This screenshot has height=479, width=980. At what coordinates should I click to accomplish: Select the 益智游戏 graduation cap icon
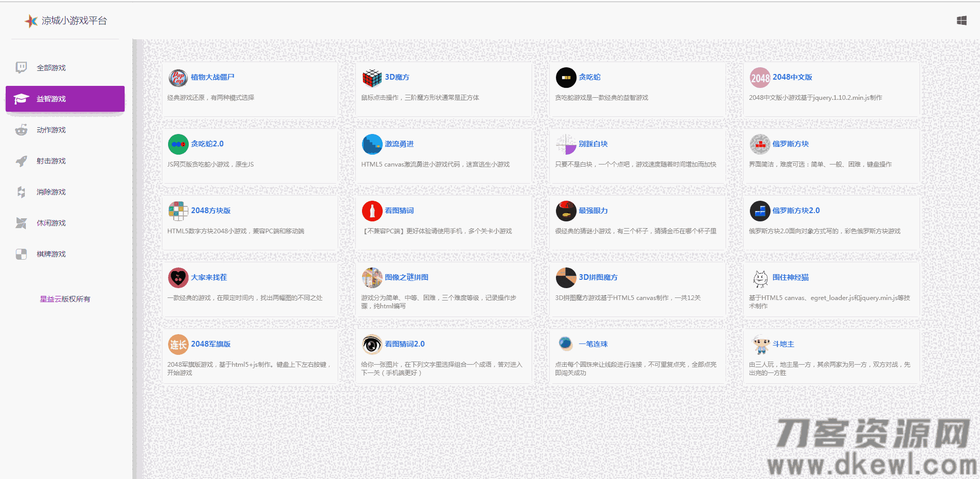[21, 99]
